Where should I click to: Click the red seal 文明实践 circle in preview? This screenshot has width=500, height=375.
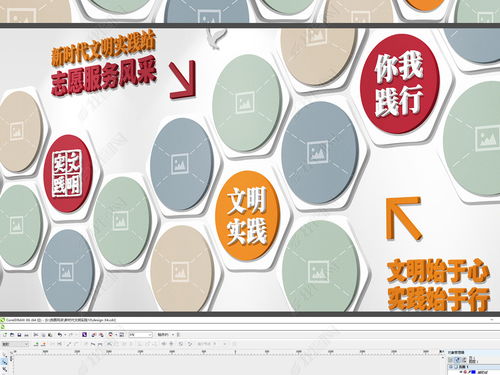point(68,173)
